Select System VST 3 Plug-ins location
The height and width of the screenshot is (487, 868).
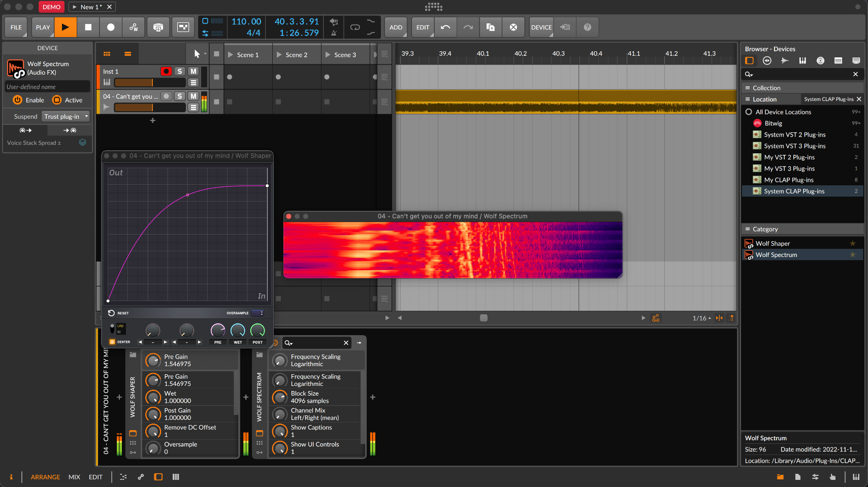[802, 146]
